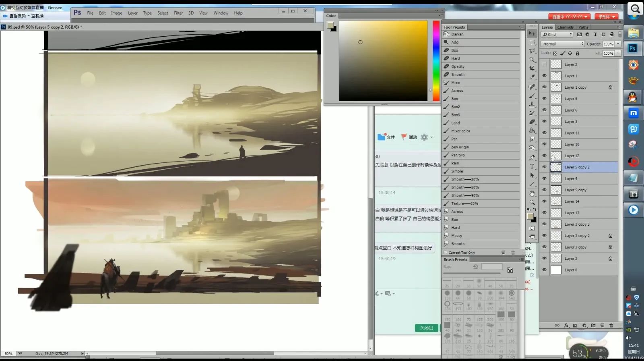644x361 pixels.
Task: Create new adjustment layer icon
Action: [584, 325]
